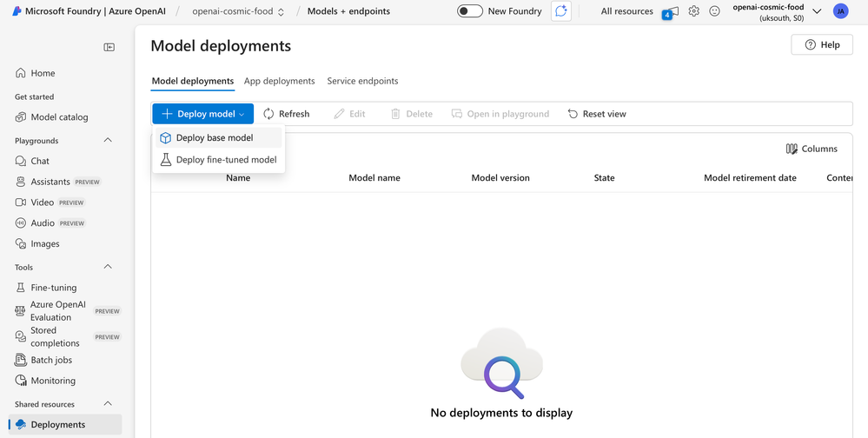Sort by Model retirement date column
868x438 pixels.
click(750, 178)
